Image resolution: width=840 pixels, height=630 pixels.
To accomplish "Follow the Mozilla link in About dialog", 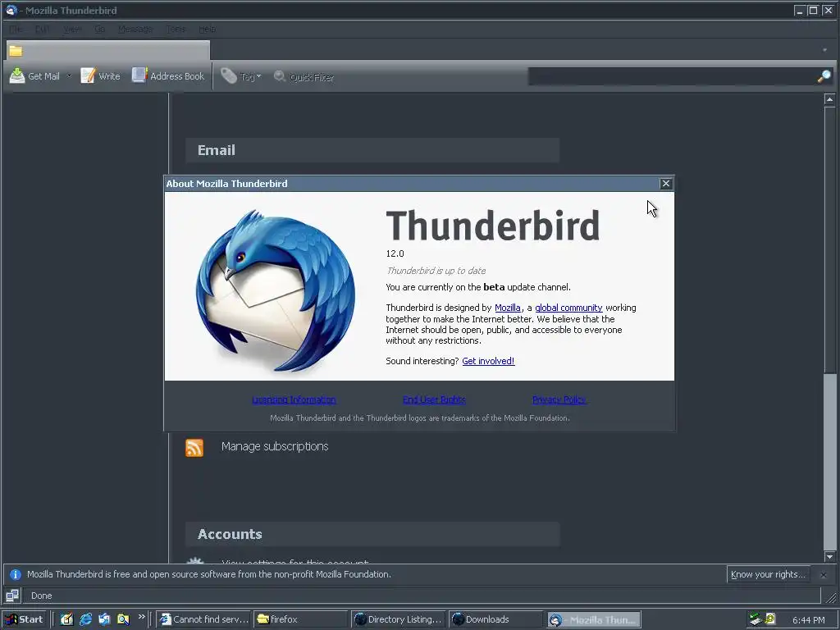I will click(507, 308).
